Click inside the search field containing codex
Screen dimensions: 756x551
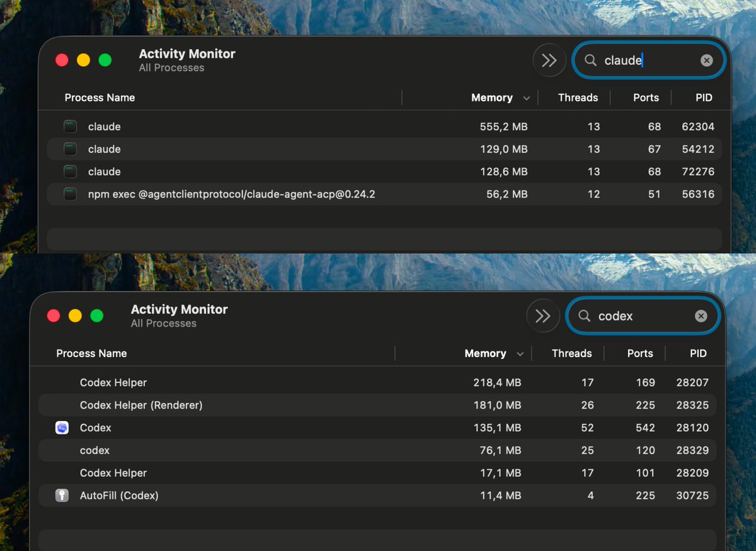point(643,316)
